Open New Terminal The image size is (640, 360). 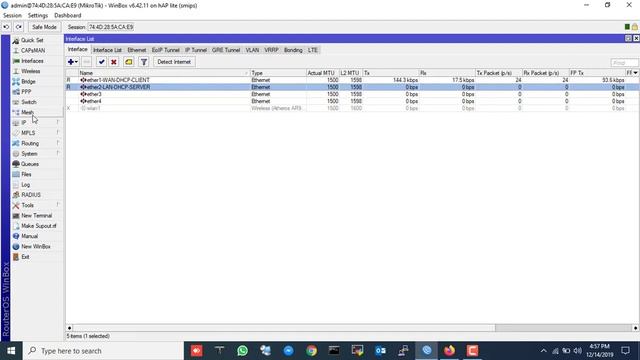point(36,216)
